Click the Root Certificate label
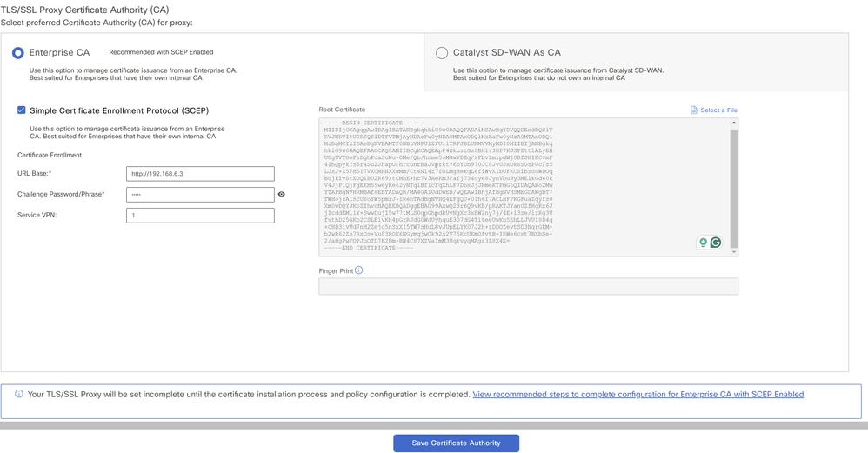The image size is (868, 453). pos(342,110)
